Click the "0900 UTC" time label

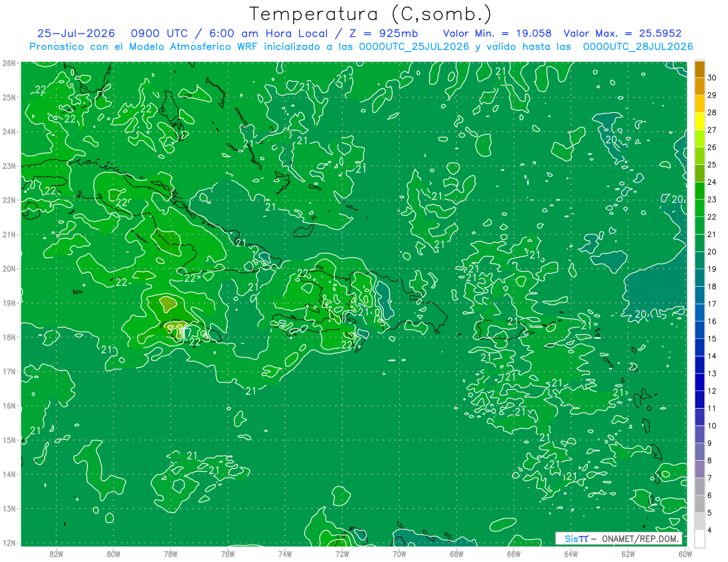[x=158, y=33]
